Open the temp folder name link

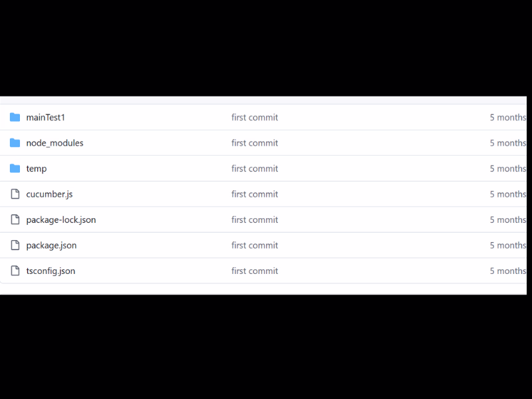pyautogui.click(x=37, y=169)
